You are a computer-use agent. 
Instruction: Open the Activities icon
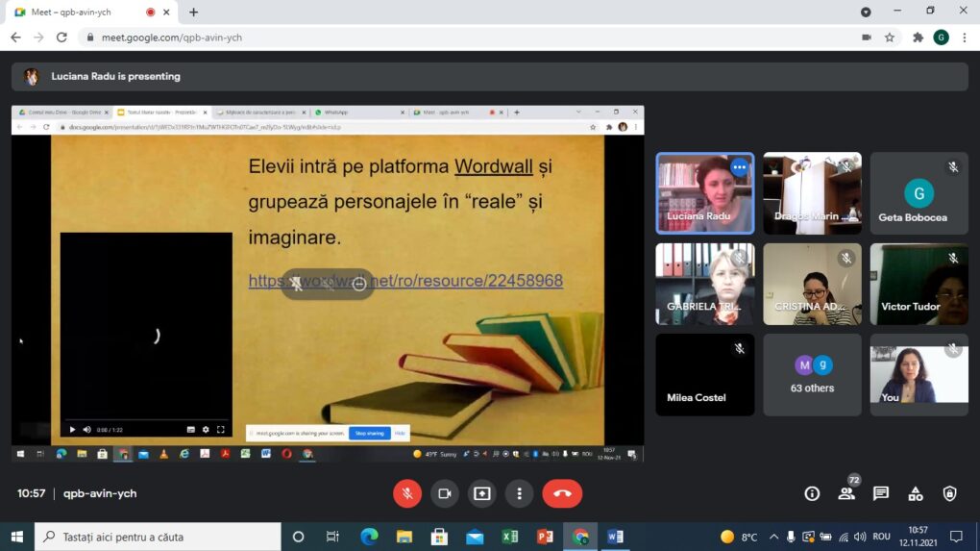coord(916,493)
